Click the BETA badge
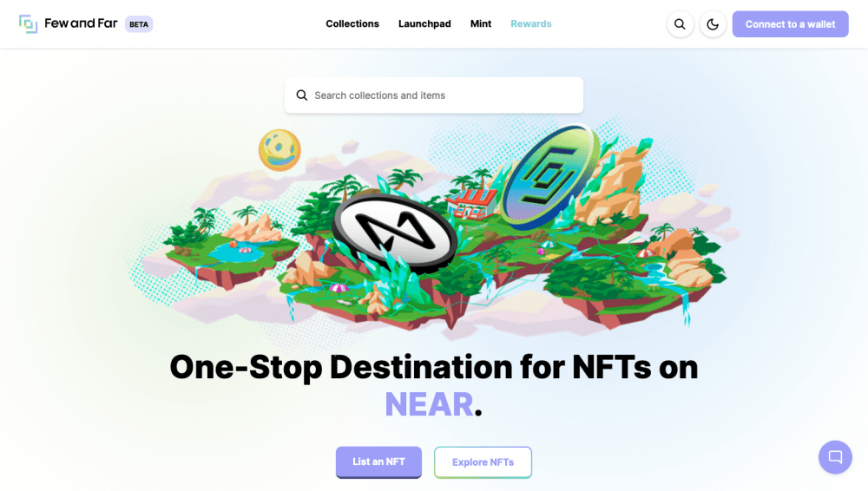 [138, 24]
